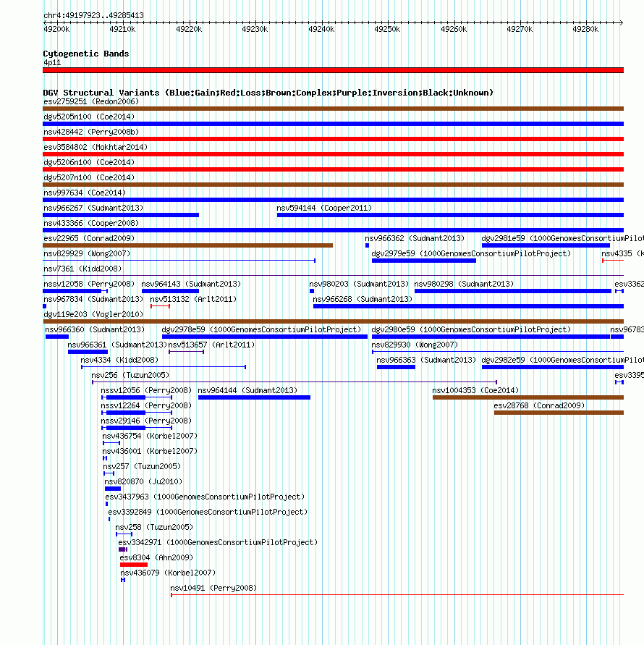Click the 49230k ruler label
Image resolution: width=644 pixels, height=645 pixels.
tap(255, 29)
